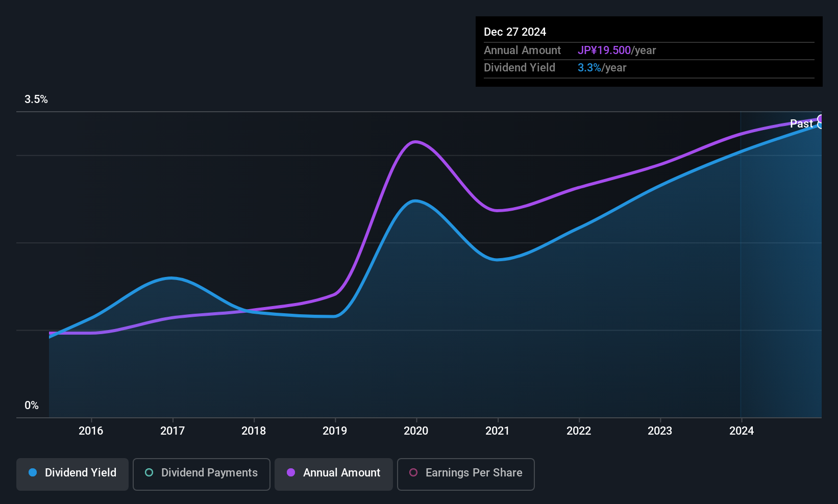The width and height of the screenshot is (838, 504).
Task: Click the 2022 x-axis year label
Action: [x=579, y=431]
